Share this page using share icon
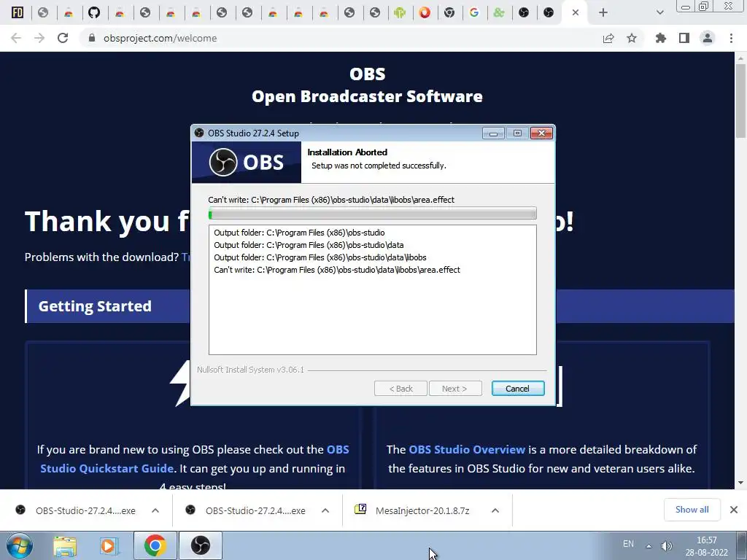The height and width of the screenshot is (560, 747). pyautogui.click(x=608, y=38)
